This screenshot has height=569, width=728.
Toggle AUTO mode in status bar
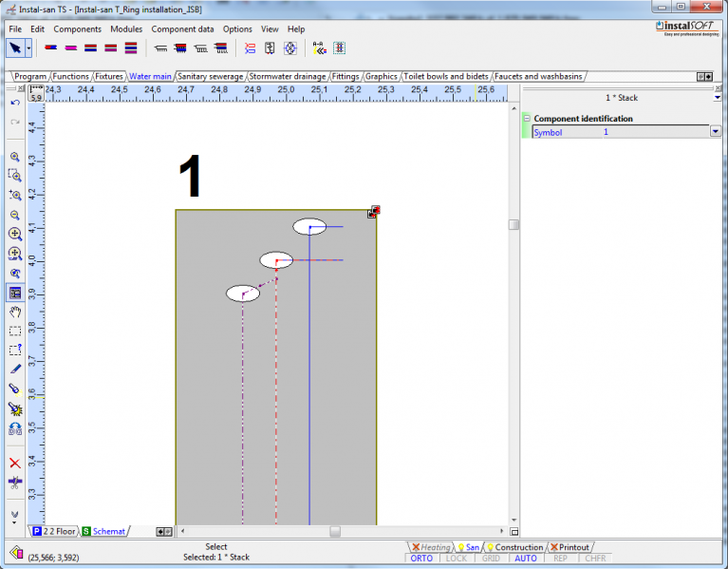click(x=526, y=559)
